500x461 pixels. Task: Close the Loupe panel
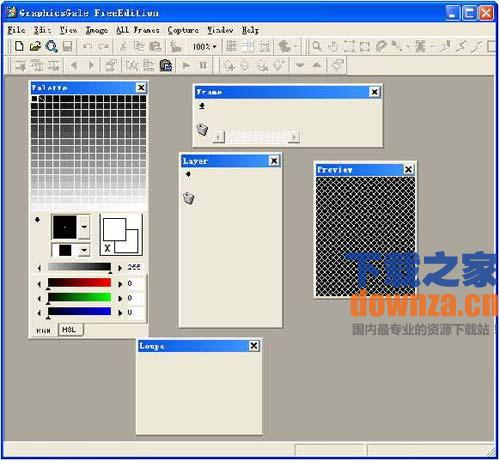click(x=254, y=346)
